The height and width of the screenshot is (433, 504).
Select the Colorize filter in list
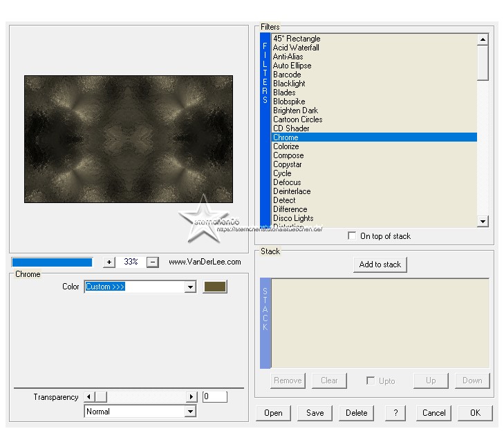286,146
